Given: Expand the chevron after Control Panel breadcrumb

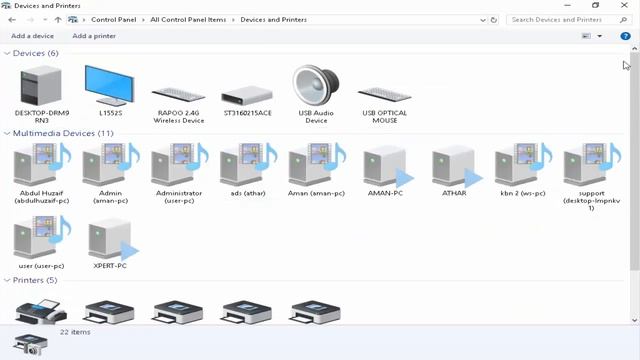Looking at the screenshot, I should 143,20.
